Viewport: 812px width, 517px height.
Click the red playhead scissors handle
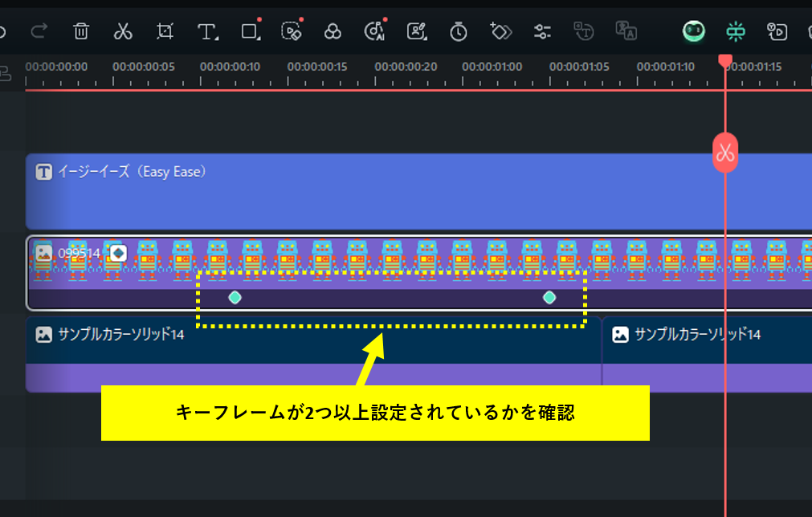click(x=725, y=153)
